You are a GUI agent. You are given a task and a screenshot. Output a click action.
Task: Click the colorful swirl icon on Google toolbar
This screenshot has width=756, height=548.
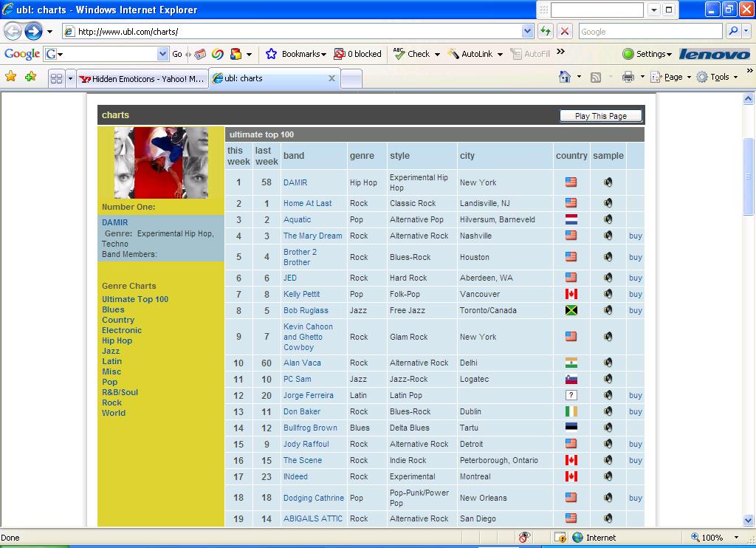tap(218, 54)
